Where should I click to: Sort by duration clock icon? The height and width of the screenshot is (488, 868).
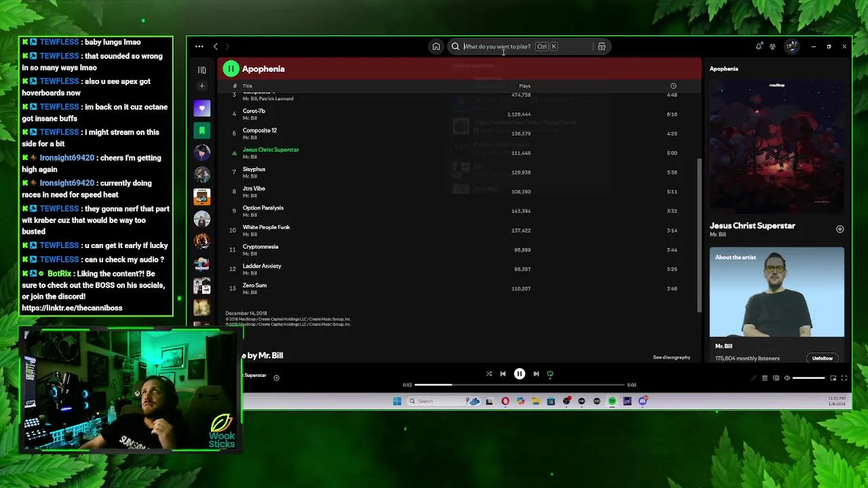pos(673,86)
